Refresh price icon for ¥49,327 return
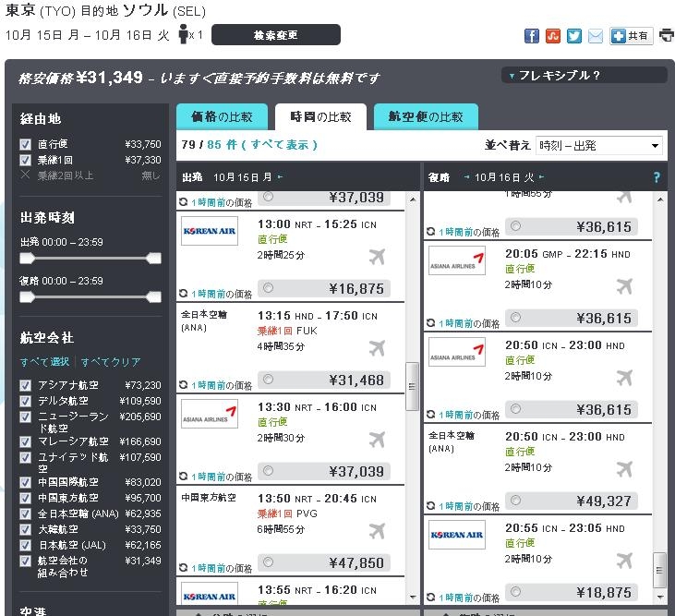This screenshot has width=675, height=616. 431,506
